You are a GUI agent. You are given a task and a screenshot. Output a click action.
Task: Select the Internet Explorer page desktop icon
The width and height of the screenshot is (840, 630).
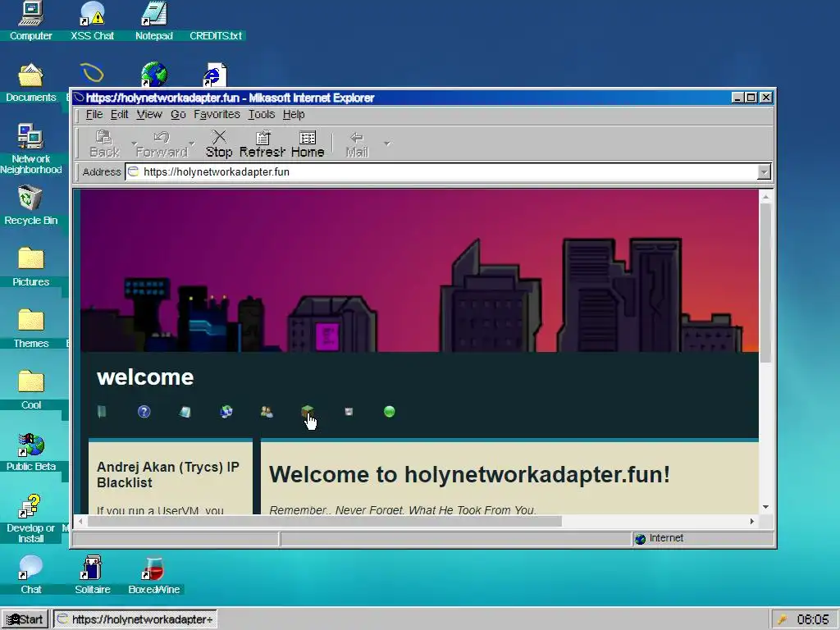click(215, 75)
